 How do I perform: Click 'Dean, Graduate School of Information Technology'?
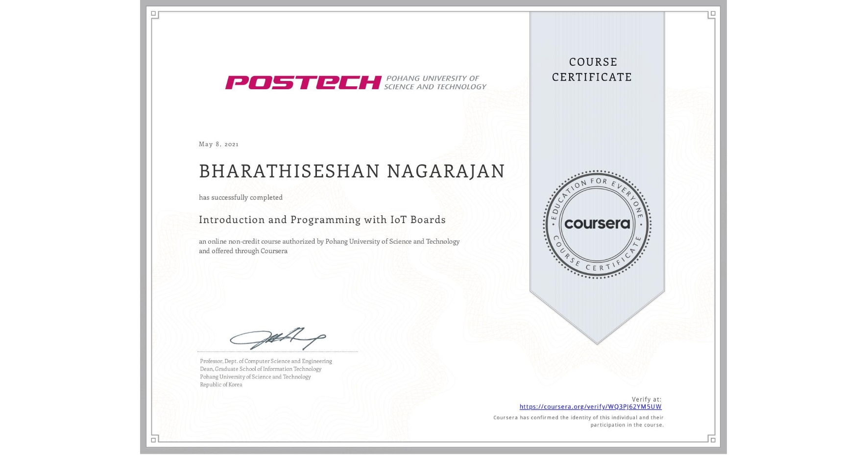261,369
